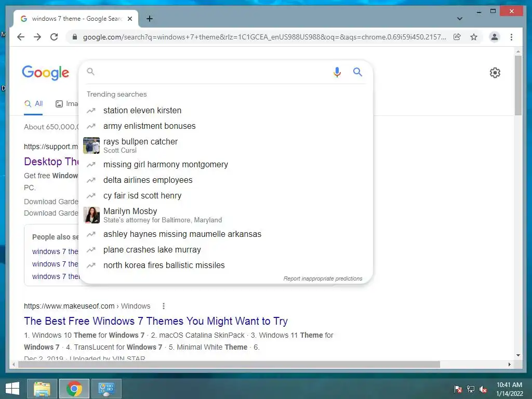
Task: Open the makeuseof.com result options menu
Action: 164,306
